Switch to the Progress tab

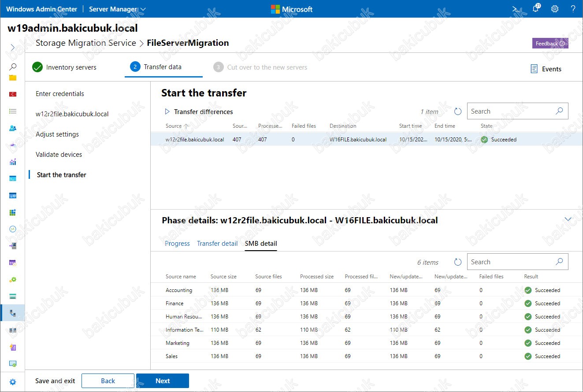(177, 243)
